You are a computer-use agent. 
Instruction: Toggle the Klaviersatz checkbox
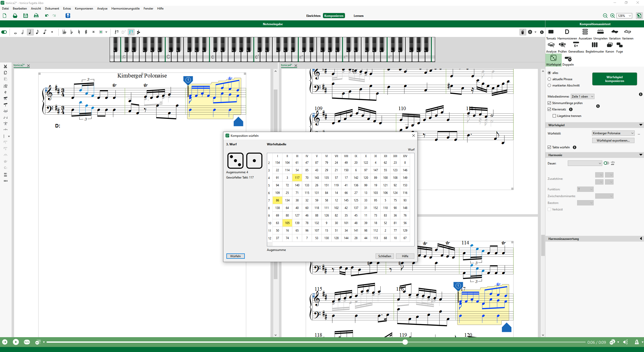point(549,109)
